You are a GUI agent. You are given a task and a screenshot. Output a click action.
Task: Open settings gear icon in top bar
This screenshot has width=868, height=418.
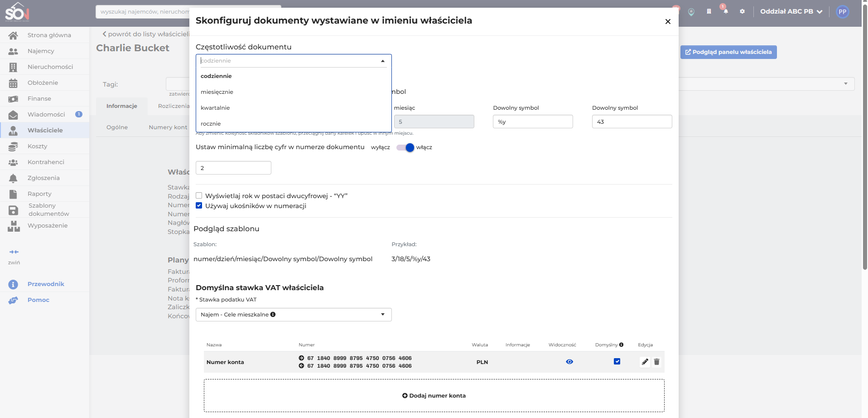pos(742,11)
